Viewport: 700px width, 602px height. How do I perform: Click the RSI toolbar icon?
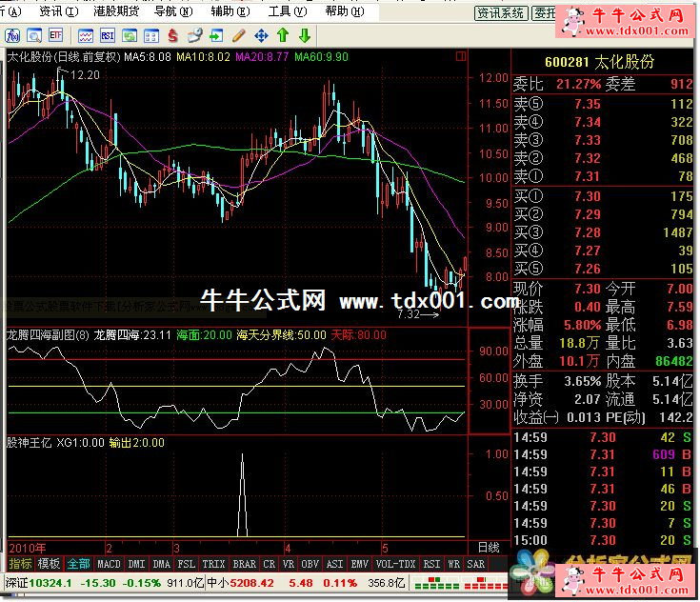[x=106, y=36]
